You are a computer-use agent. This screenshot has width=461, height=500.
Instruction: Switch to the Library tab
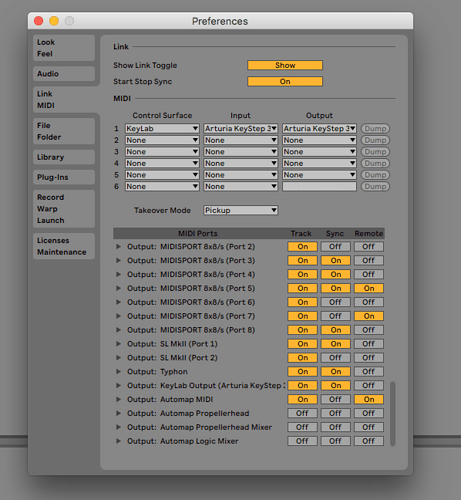point(64,157)
